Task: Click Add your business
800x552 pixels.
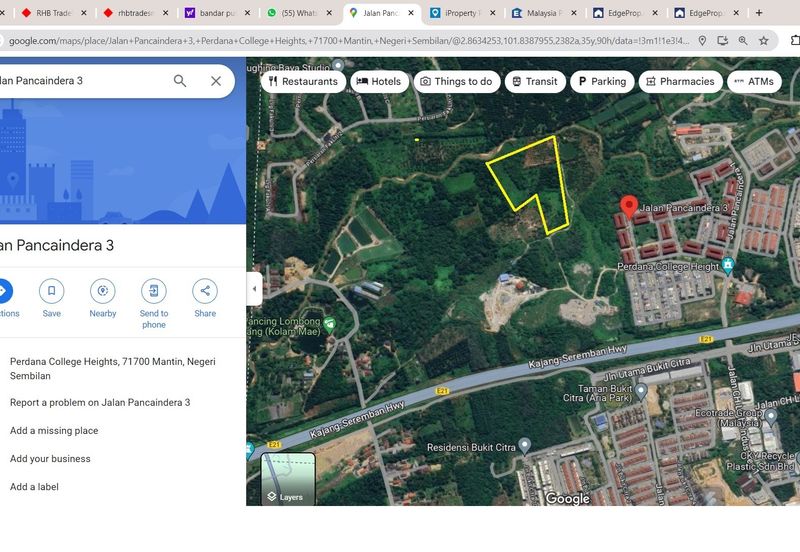Action: pos(50,459)
